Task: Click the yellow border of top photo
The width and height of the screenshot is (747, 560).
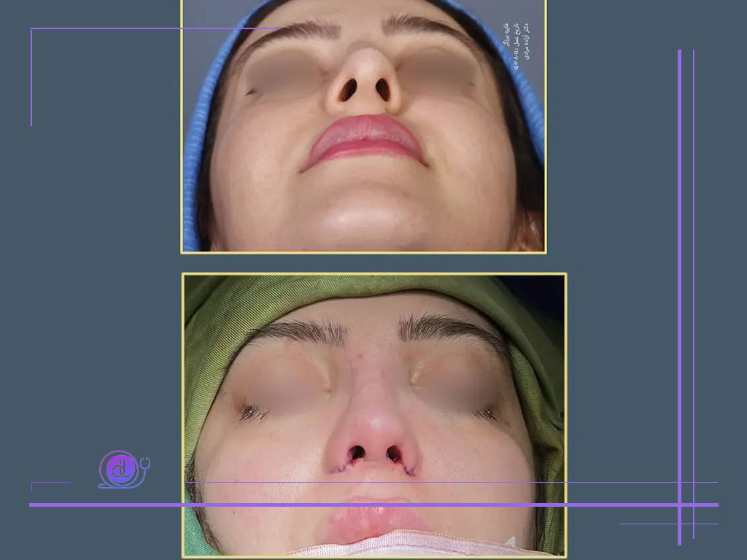Action: (363, 252)
